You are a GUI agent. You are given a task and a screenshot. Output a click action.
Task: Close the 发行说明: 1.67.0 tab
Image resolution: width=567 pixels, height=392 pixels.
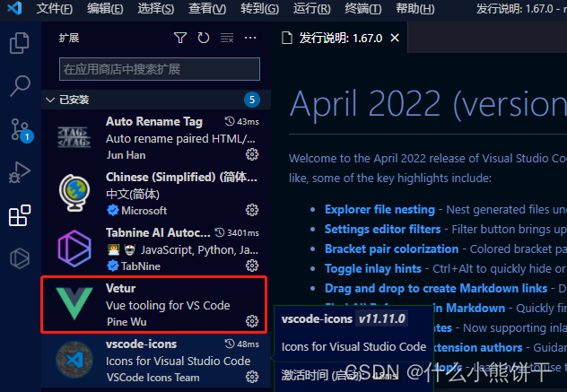[x=395, y=38]
